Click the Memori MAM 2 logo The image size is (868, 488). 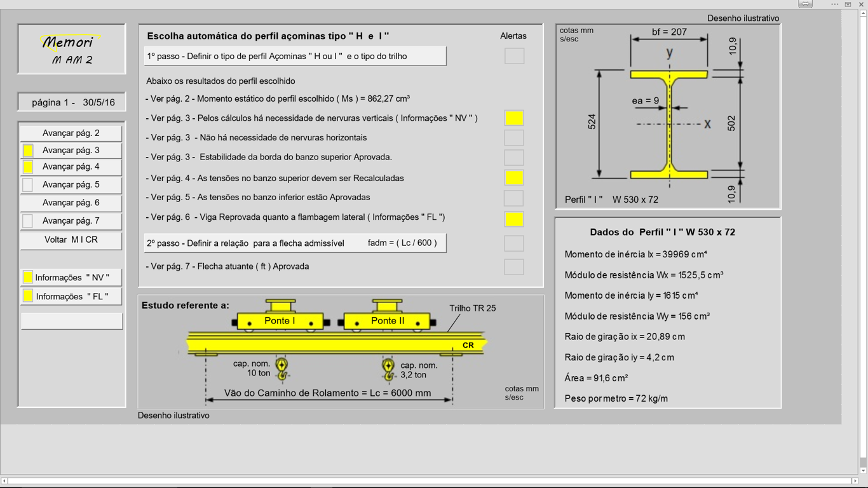[x=71, y=49]
